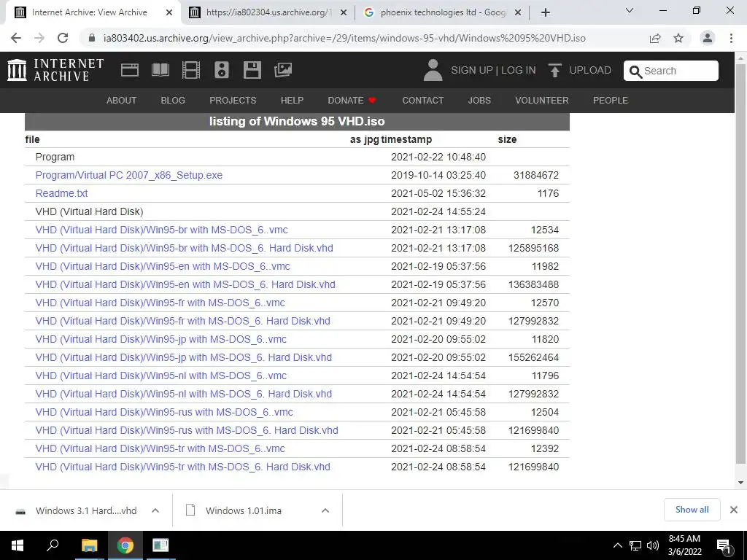Expand Windows 3.1 Hard....vhd download options
This screenshot has height=560, width=747.
[x=155, y=510]
